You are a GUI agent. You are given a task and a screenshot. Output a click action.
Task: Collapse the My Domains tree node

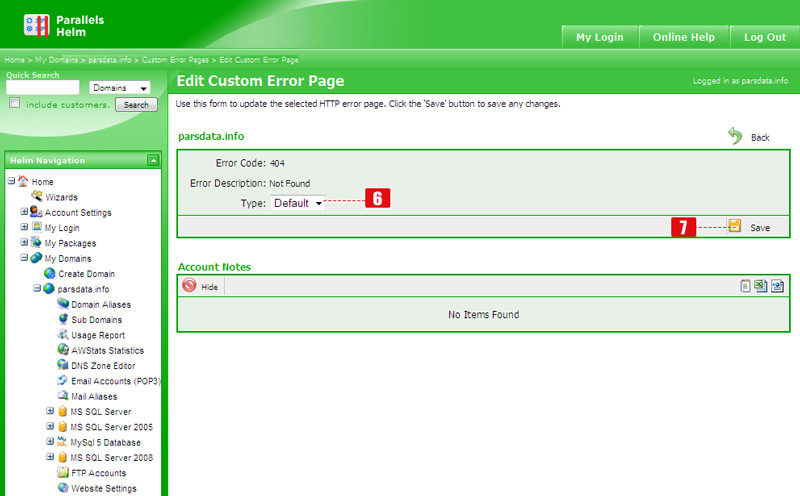point(24,258)
